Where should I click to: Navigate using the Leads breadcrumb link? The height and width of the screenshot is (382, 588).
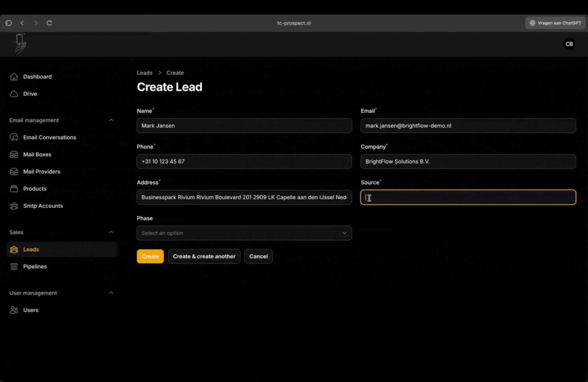(x=144, y=73)
